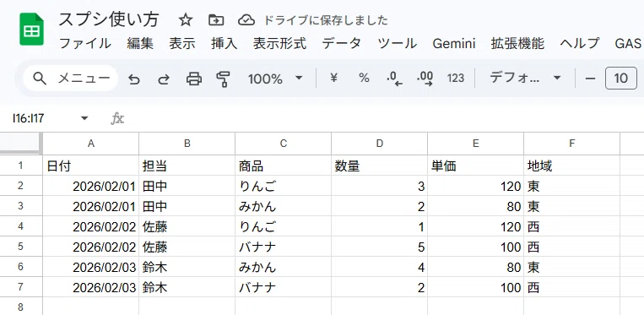Click unit price 120 in row 2
644x315 pixels.
pos(475,186)
